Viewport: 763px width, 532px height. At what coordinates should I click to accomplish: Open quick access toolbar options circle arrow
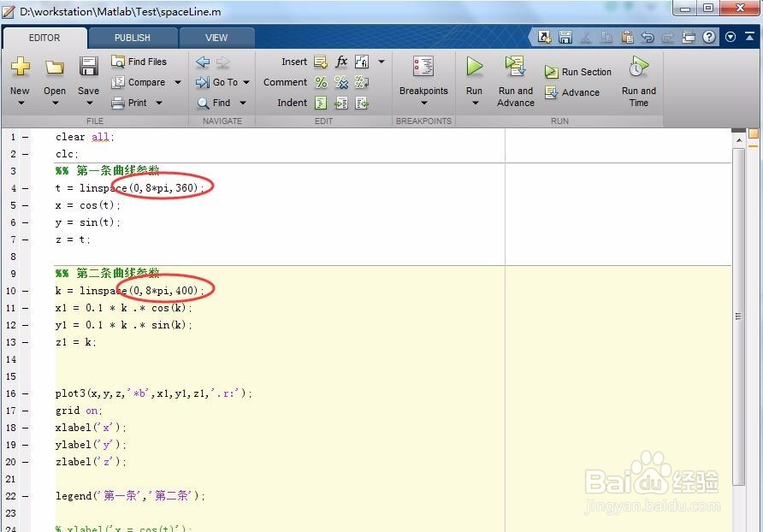[730, 37]
